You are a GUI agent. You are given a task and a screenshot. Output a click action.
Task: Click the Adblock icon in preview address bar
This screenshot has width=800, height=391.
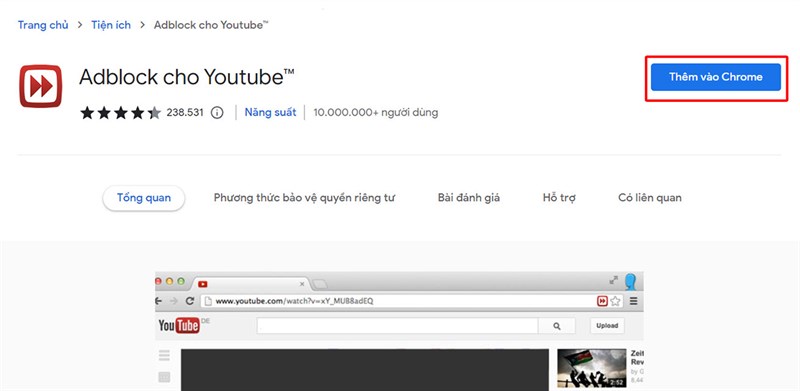(603, 301)
